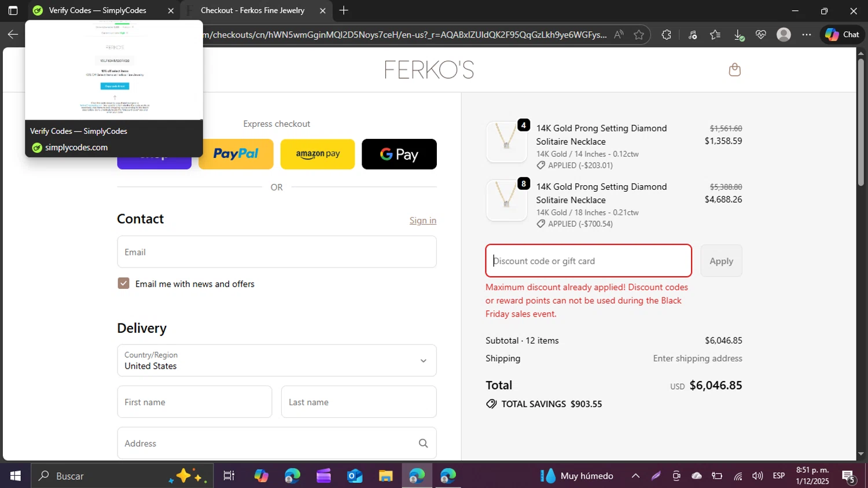The width and height of the screenshot is (868, 488).
Task: Click the Apply discount button
Action: click(x=721, y=260)
